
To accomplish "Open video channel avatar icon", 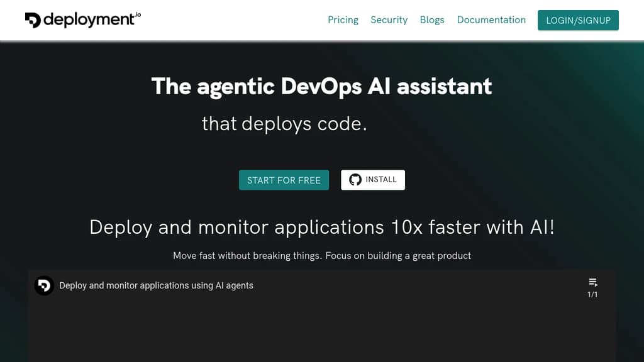I will (x=44, y=285).
